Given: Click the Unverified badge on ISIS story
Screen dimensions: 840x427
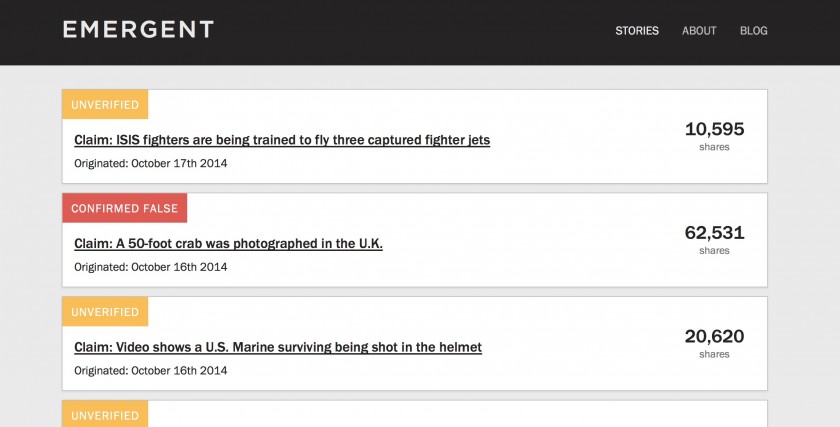Looking at the screenshot, I should 105,105.
